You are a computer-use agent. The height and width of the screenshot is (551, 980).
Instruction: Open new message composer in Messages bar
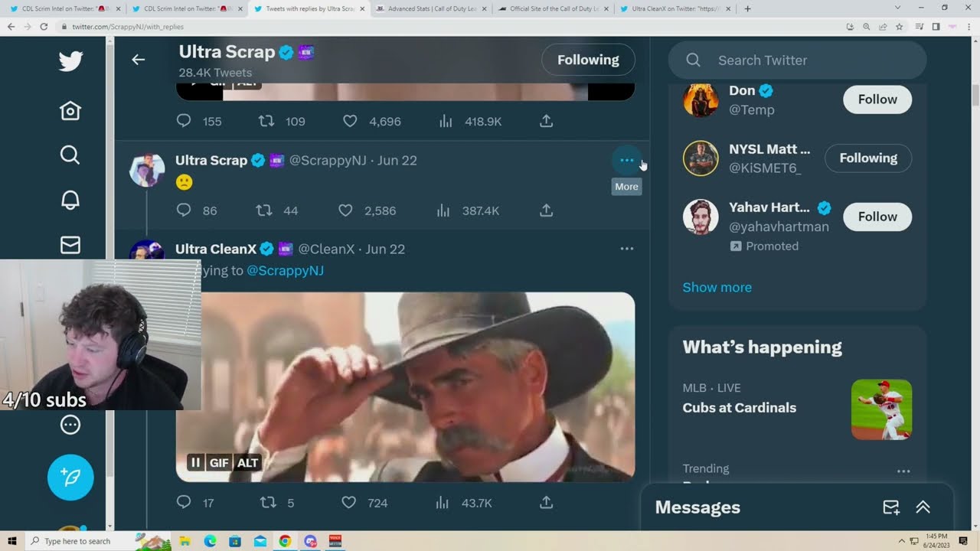click(891, 507)
